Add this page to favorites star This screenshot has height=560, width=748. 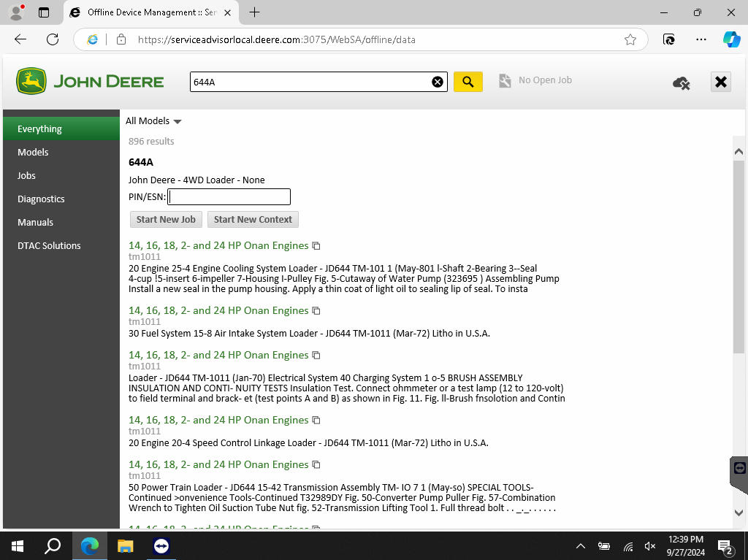[x=630, y=39]
